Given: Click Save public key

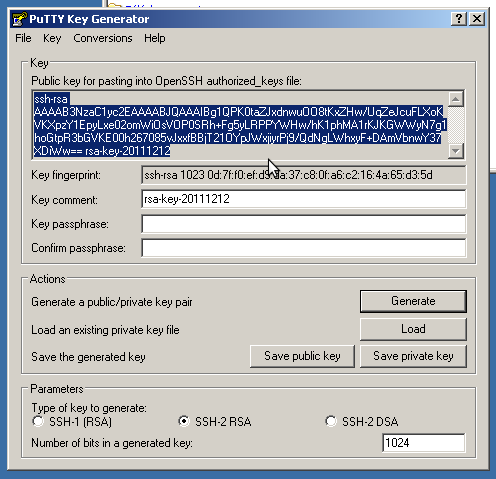Looking at the screenshot, I should (x=302, y=356).
